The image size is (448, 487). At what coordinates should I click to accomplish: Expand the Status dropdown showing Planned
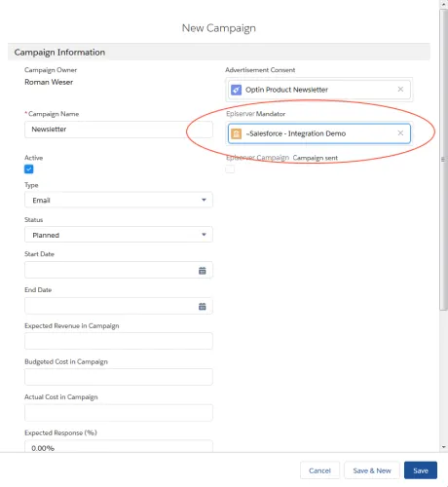click(119, 235)
